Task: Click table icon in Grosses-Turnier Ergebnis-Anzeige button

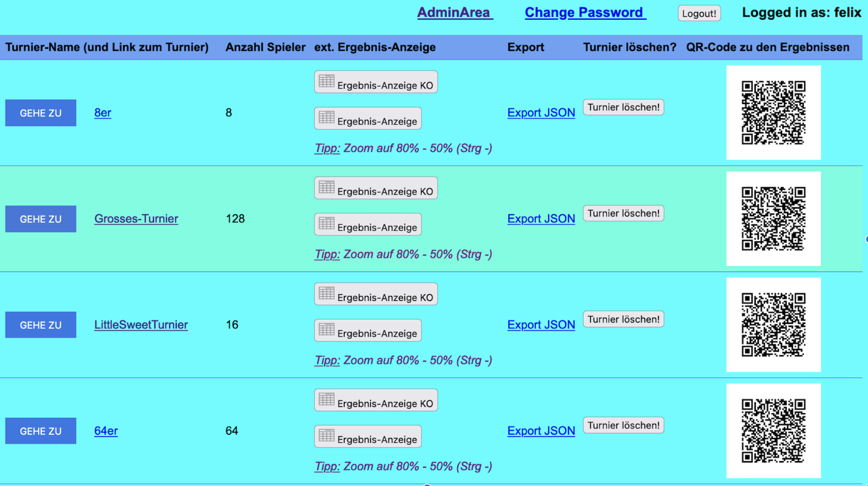Action: pyautogui.click(x=326, y=223)
